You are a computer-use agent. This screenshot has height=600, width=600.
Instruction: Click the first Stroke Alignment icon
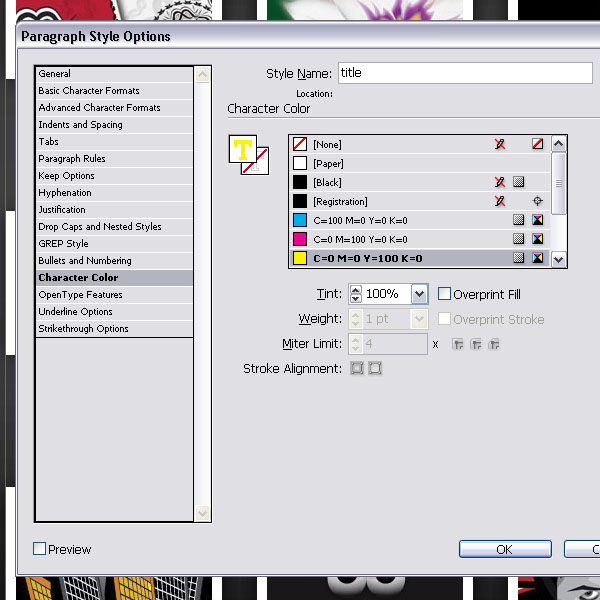pyautogui.click(x=357, y=368)
